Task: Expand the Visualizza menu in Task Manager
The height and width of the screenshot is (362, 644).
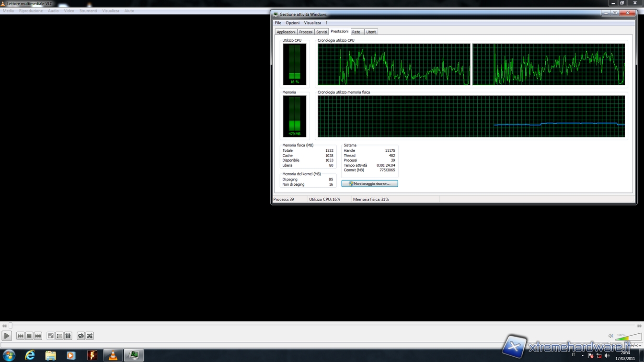Action: 312,23
